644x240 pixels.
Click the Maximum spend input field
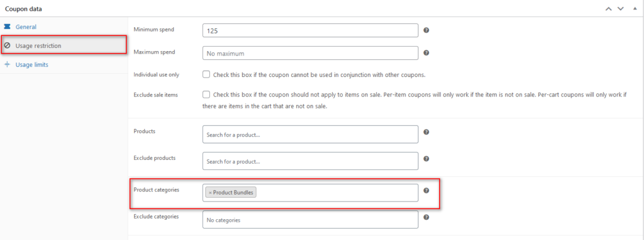[x=311, y=53]
